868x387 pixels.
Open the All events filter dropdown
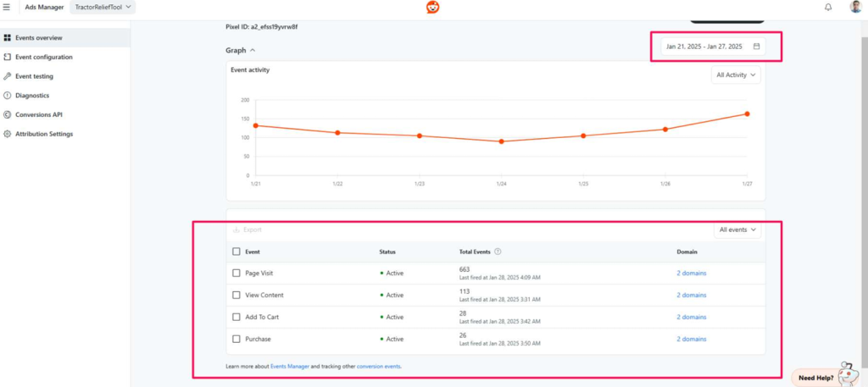click(x=737, y=230)
